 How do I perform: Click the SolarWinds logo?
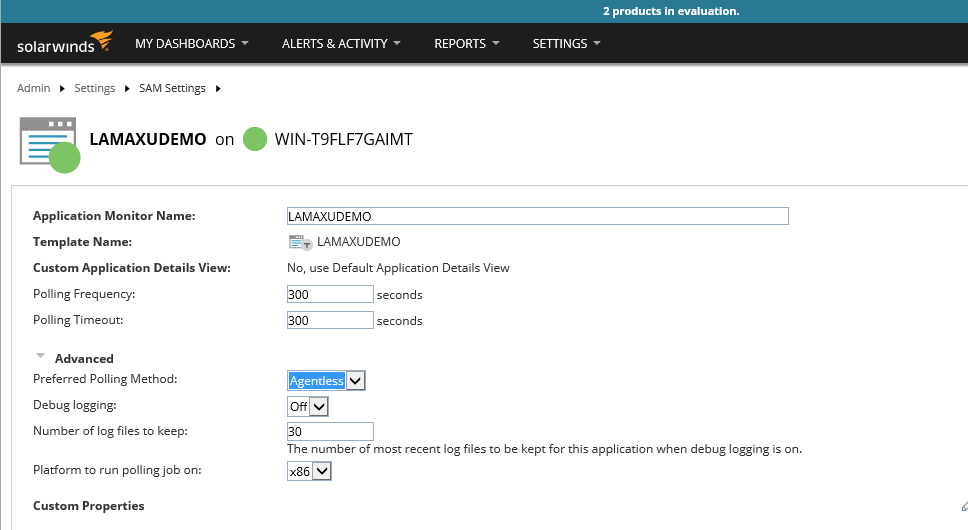click(x=65, y=44)
